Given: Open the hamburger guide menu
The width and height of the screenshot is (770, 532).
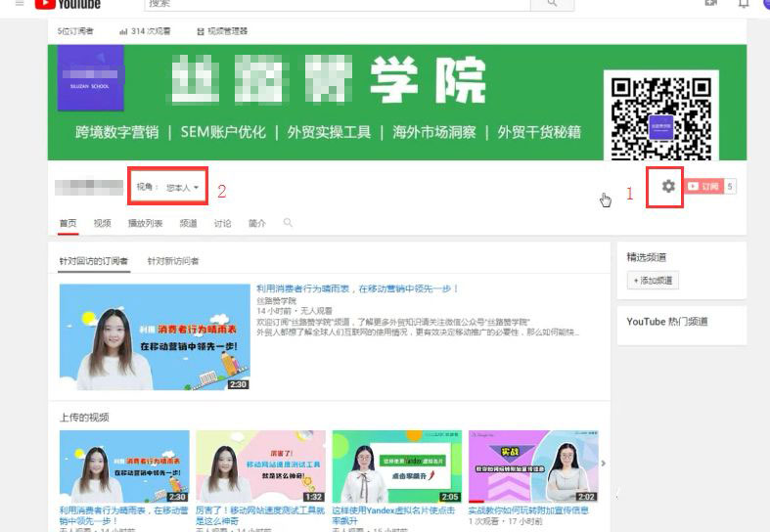Looking at the screenshot, I should coord(20,4).
